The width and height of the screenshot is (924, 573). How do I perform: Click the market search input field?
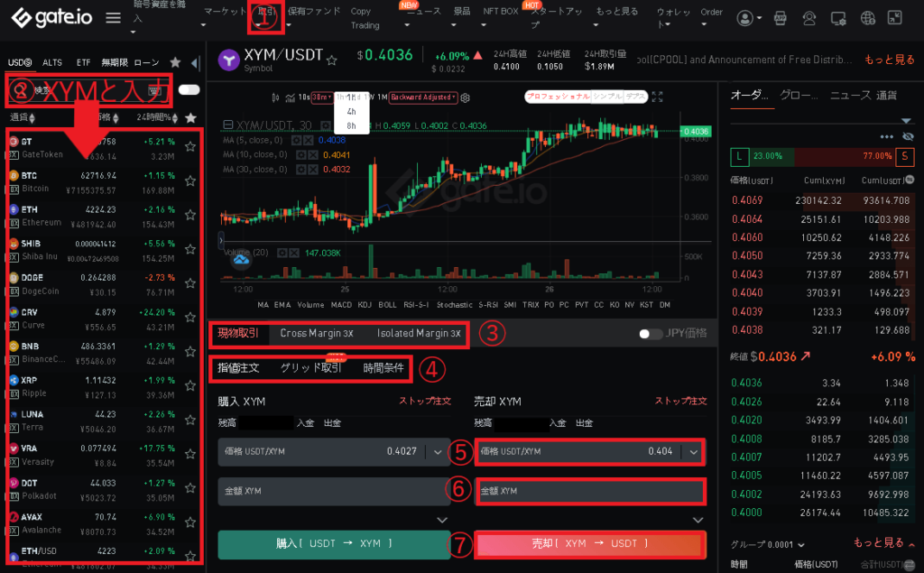coord(88,90)
